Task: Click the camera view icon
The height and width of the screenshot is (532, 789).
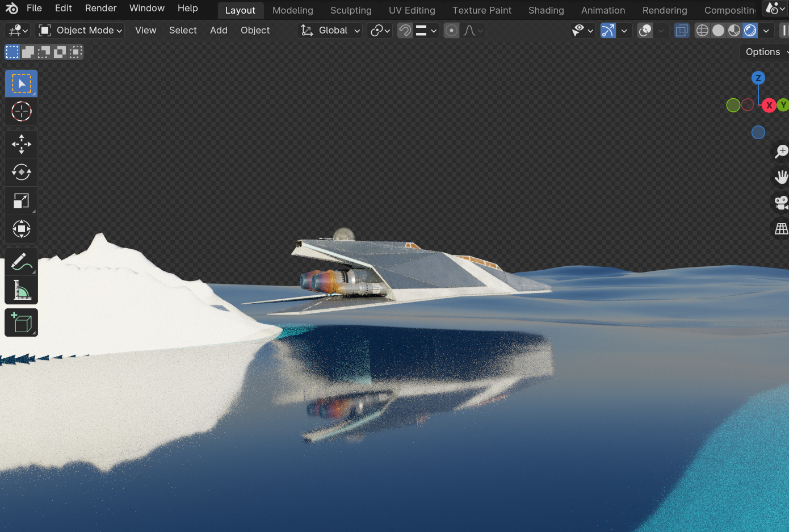Action: (781, 203)
